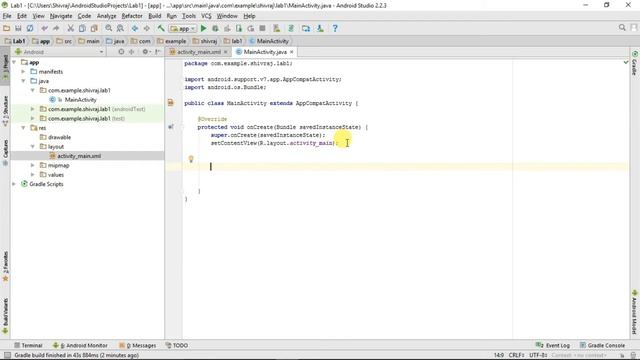Click the Help question mark icon

click(335, 28)
